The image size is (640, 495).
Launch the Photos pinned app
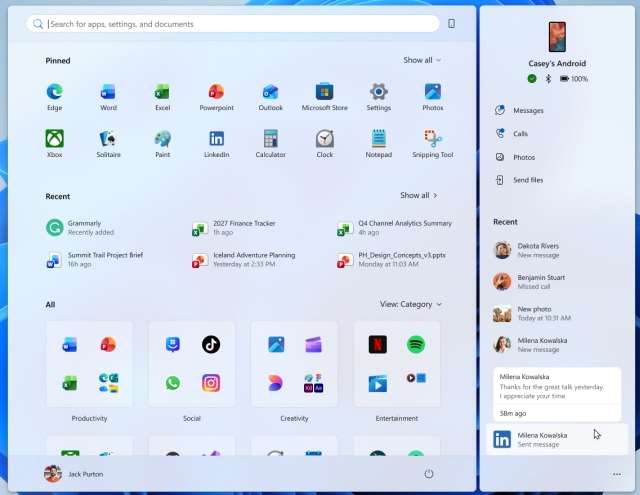(x=433, y=97)
